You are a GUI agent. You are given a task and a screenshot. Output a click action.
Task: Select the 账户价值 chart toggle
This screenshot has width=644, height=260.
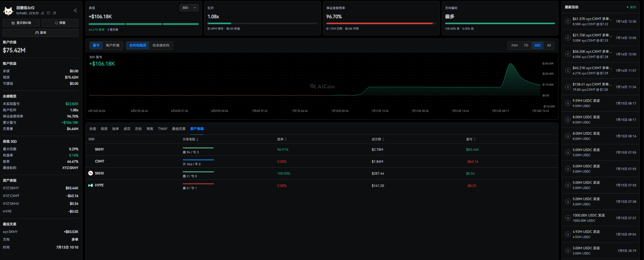[x=113, y=45]
